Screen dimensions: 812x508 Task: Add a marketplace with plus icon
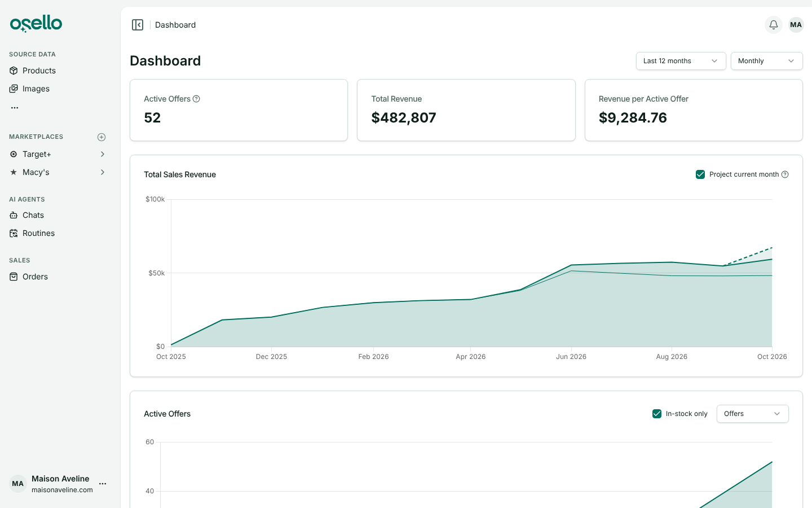101,137
